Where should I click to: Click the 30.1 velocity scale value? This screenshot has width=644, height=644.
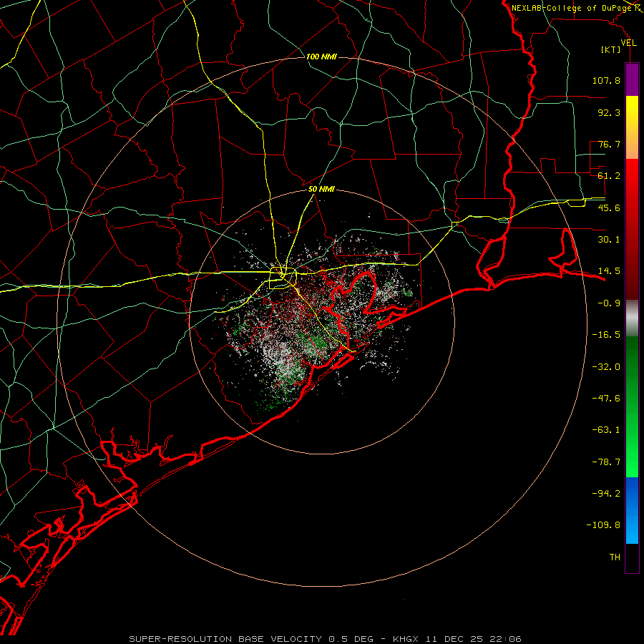coord(609,240)
